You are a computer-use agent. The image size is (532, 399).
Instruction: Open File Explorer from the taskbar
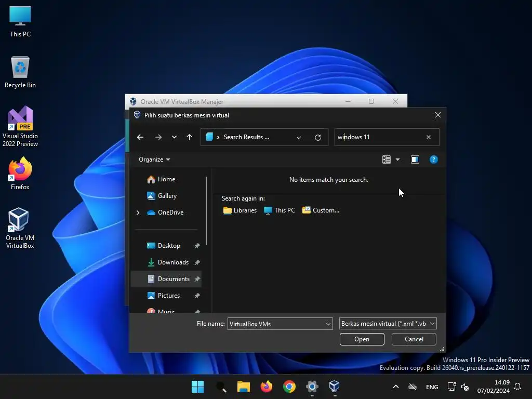(243, 387)
